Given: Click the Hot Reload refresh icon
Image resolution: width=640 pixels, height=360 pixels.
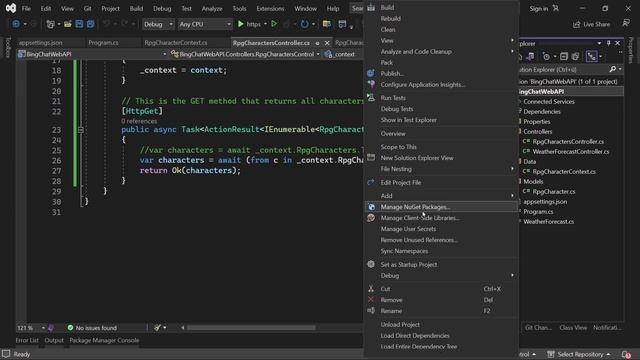Looking at the screenshot, I should click(304, 24).
